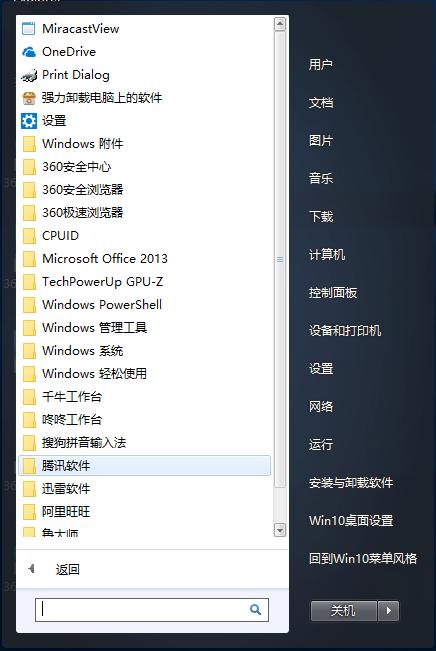Click the 360安全浏览器 folder icon
Viewport: 436px width, 651px height.
click(x=29, y=190)
